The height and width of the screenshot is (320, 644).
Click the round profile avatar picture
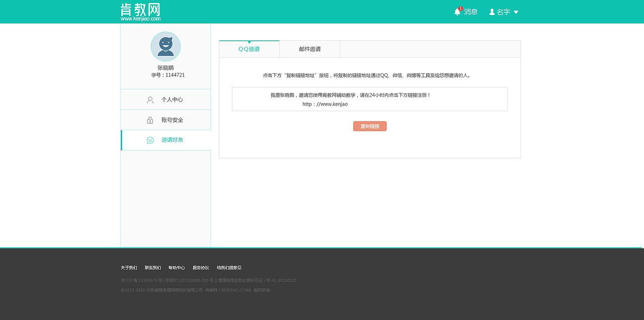(166, 47)
